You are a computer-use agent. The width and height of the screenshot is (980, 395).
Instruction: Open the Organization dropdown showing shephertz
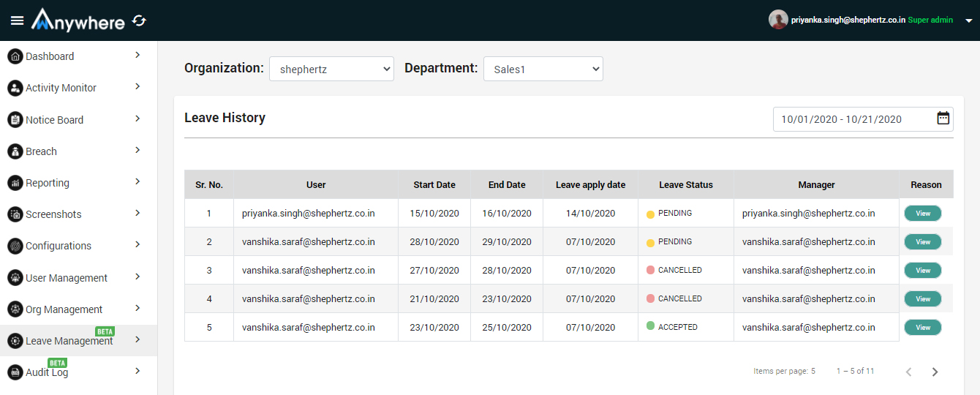tap(331, 69)
